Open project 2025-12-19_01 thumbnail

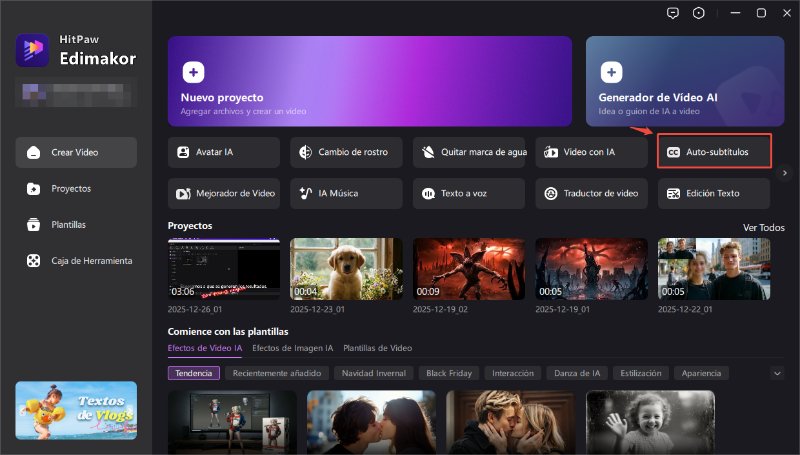(x=591, y=269)
